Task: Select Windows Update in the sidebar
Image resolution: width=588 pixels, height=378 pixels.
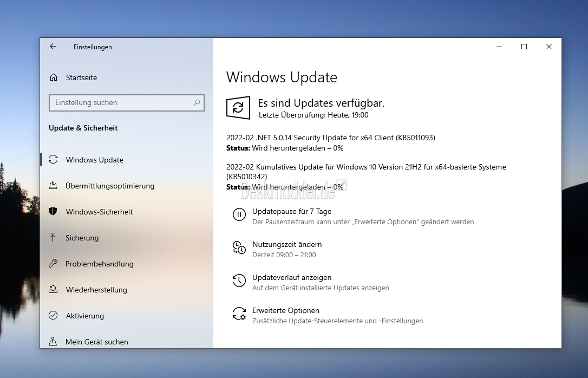Action: (x=95, y=160)
